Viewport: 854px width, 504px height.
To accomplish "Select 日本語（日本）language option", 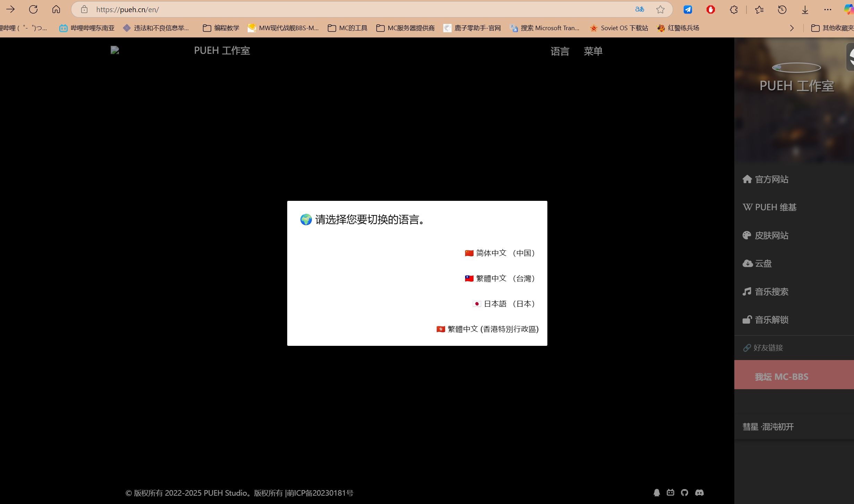I will (x=504, y=304).
